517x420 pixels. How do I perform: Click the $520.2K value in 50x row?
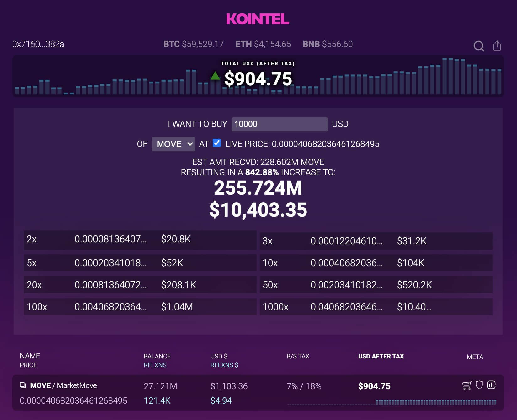(x=414, y=285)
